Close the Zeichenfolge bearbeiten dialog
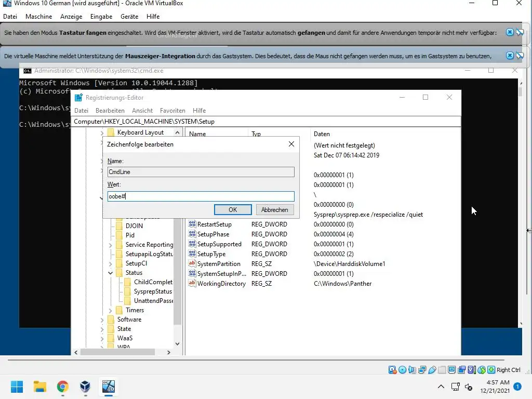This screenshot has height=399, width=532. tap(291, 144)
